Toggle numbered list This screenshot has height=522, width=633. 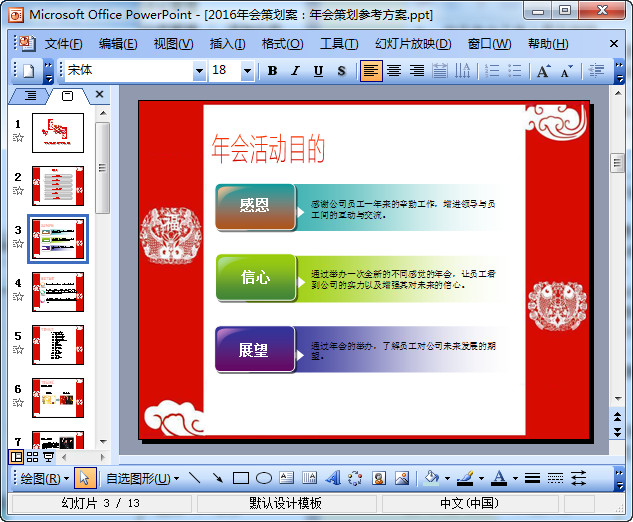[492, 71]
